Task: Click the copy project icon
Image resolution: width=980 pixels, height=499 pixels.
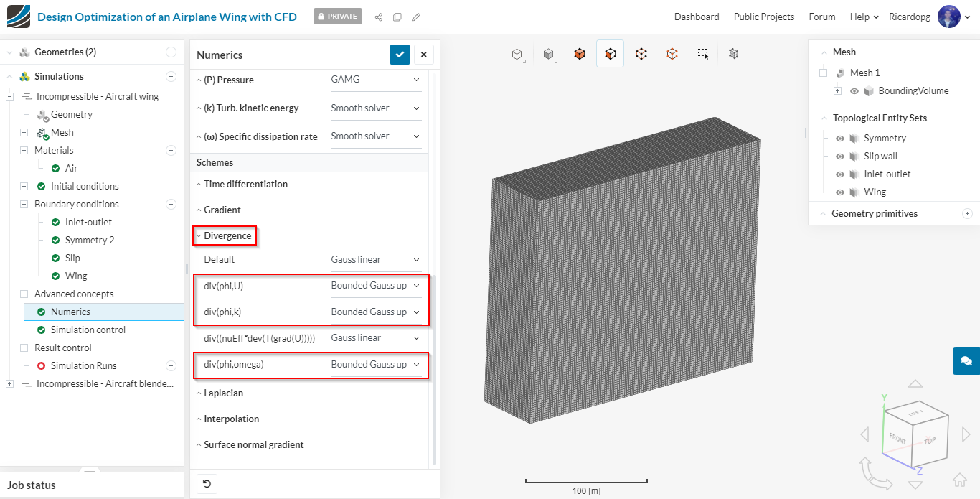Action: (397, 17)
